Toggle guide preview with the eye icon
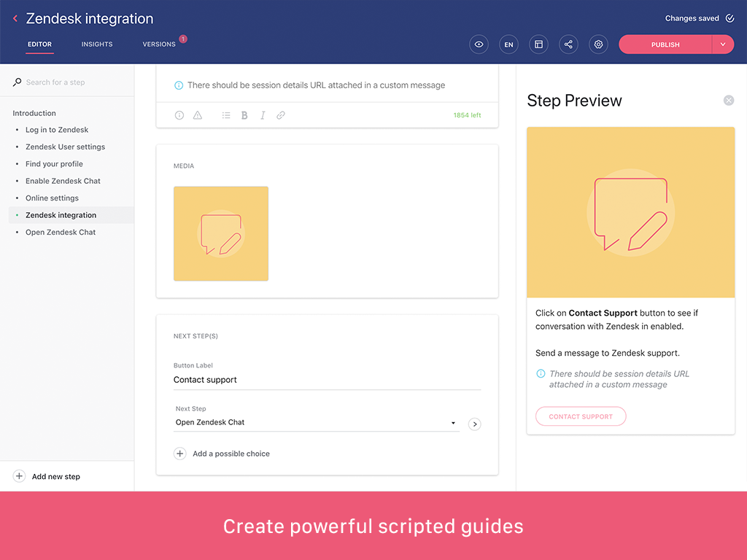 click(479, 44)
